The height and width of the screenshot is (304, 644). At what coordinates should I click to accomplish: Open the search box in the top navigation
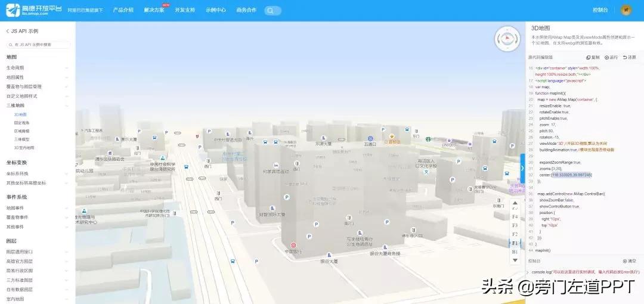point(273,11)
